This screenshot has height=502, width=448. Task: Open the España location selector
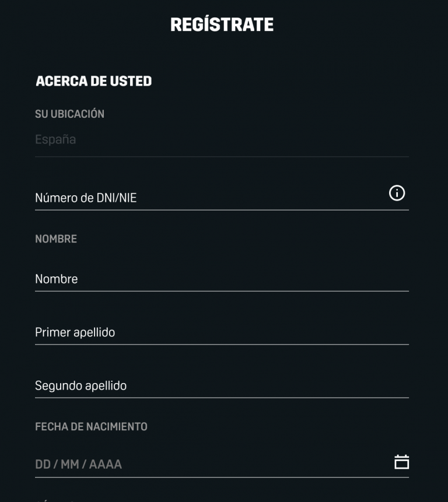(222, 139)
